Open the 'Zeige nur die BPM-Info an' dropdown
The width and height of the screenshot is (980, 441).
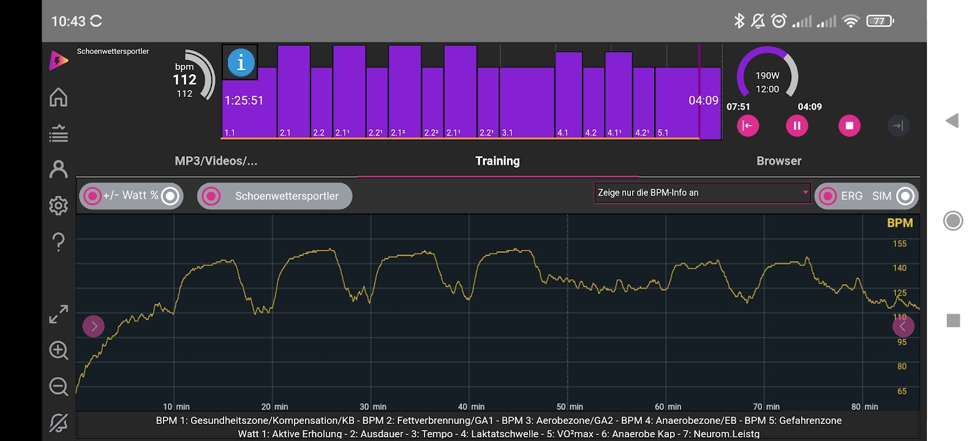(702, 193)
